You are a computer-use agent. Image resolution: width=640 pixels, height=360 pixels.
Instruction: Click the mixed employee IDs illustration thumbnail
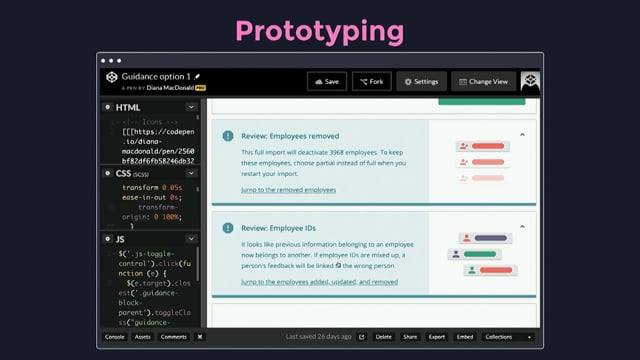click(x=483, y=254)
